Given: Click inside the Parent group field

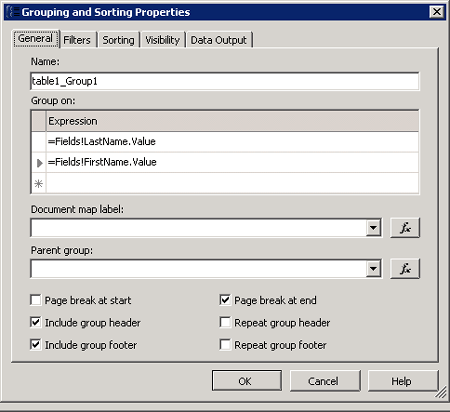Looking at the screenshot, I should pyautogui.click(x=199, y=269).
